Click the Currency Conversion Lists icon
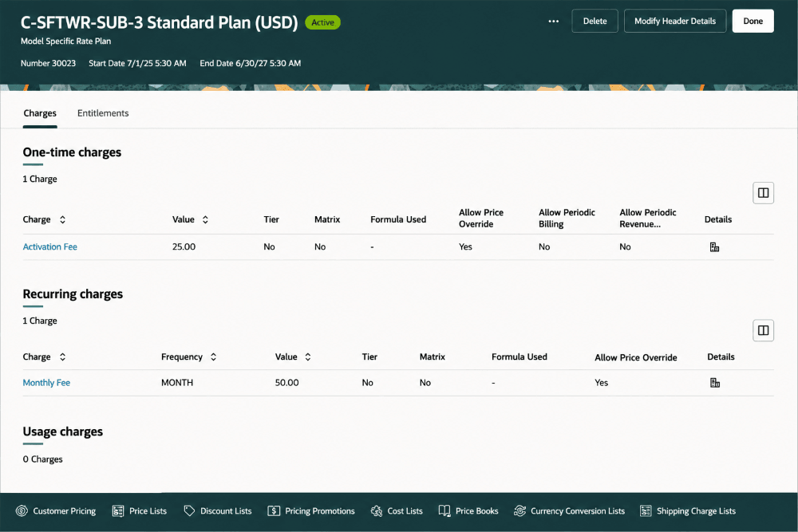The height and width of the screenshot is (532, 798). 519,510
